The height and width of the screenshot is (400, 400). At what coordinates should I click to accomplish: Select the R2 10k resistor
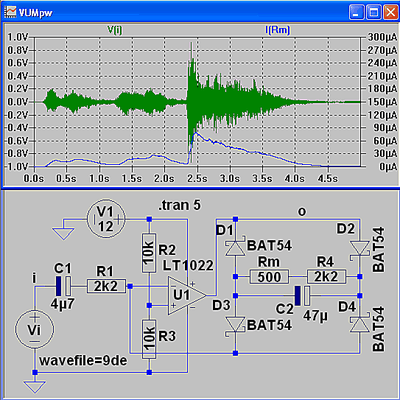pyautogui.click(x=149, y=253)
